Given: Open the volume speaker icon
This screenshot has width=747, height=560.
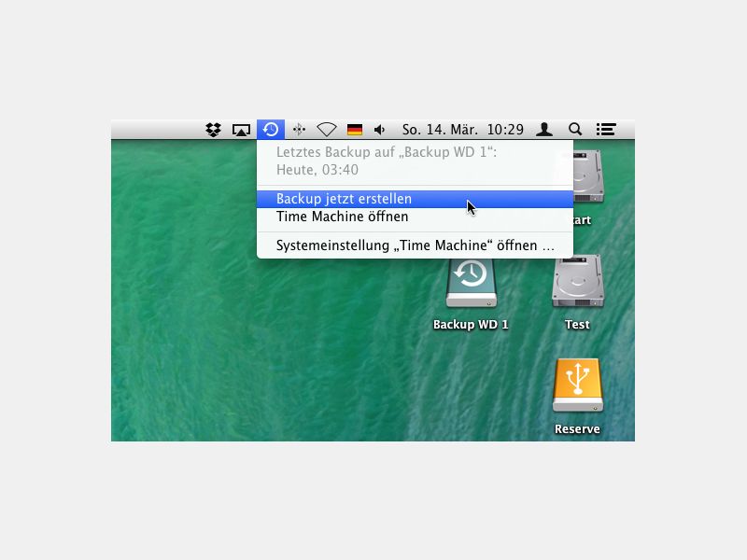Looking at the screenshot, I should pos(380,130).
